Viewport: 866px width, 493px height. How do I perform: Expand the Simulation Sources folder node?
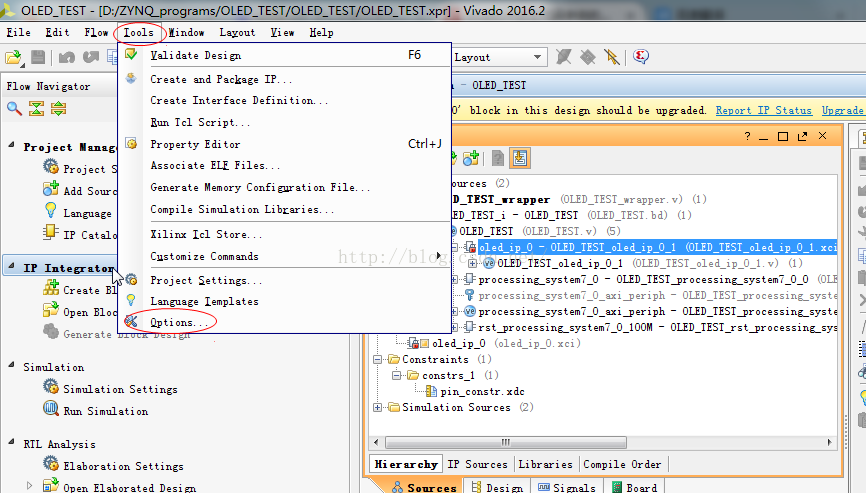377,407
